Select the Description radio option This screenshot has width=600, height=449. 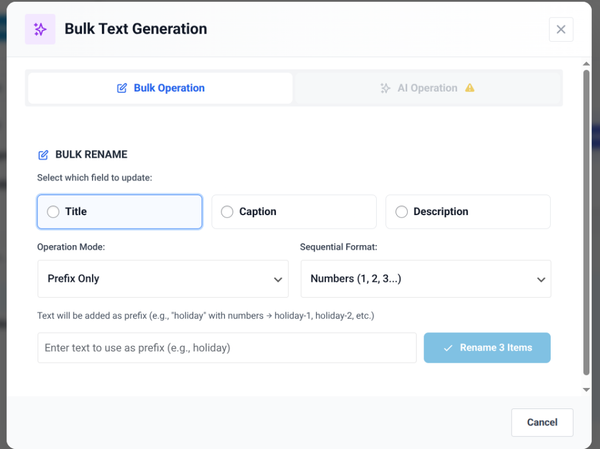(x=468, y=212)
